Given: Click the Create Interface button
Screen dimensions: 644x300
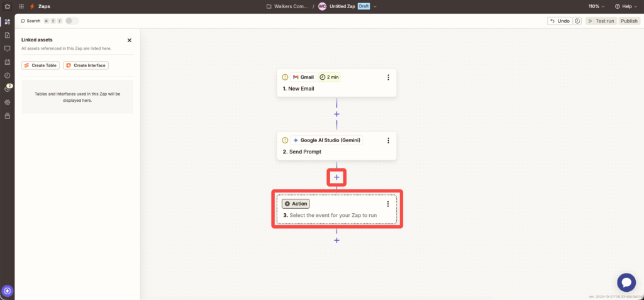Looking at the screenshot, I should coord(86,65).
